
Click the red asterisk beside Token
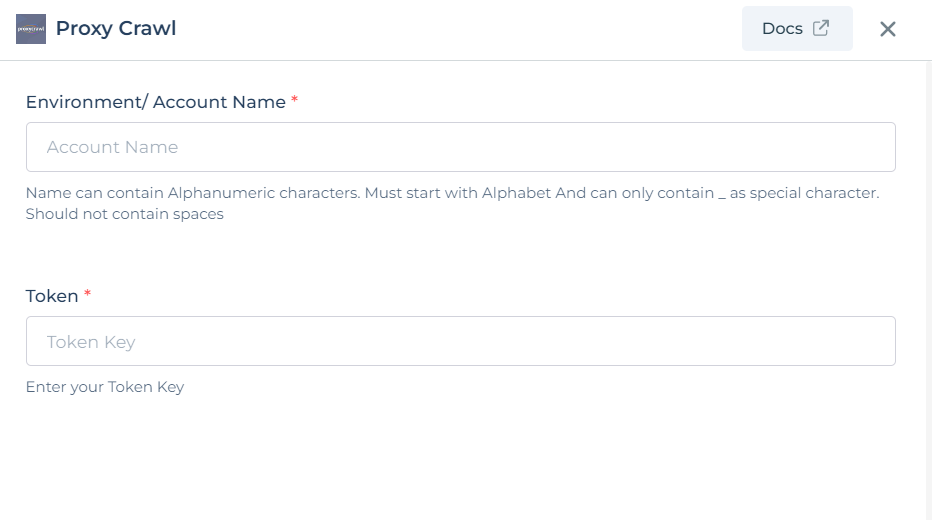(x=87, y=294)
